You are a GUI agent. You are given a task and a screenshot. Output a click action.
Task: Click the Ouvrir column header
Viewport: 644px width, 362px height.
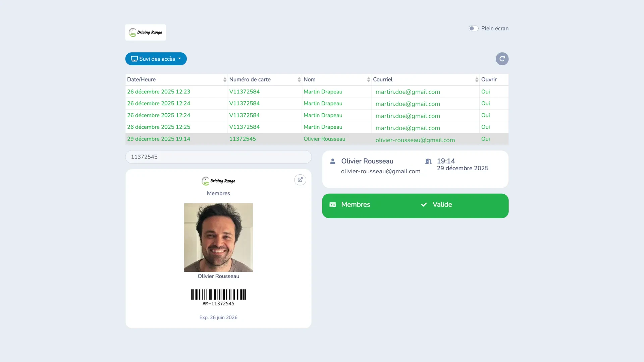point(489,79)
